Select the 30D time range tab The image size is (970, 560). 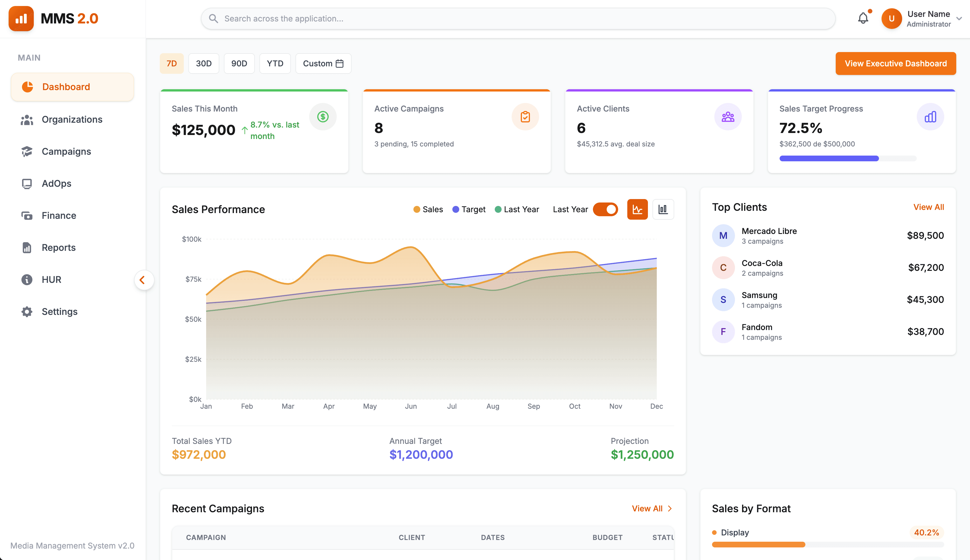(x=204, y=63)
